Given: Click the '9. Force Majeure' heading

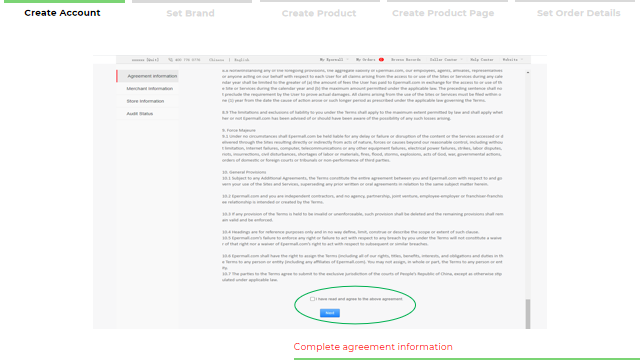Looking at the screenshot, I should [x=239, y=130].
